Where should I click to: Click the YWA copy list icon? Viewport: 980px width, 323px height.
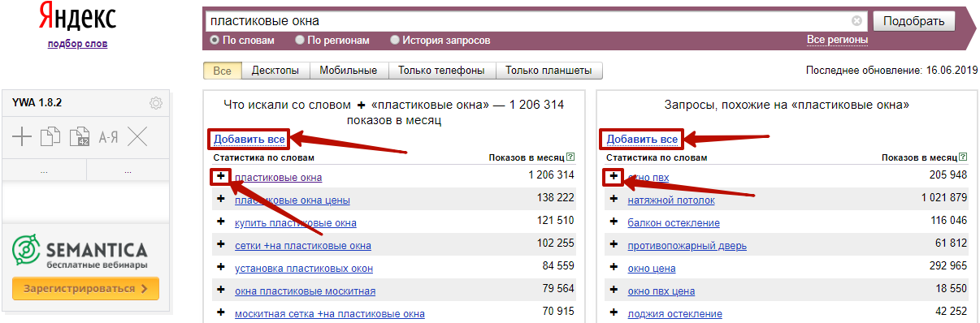tap(51, 137)
